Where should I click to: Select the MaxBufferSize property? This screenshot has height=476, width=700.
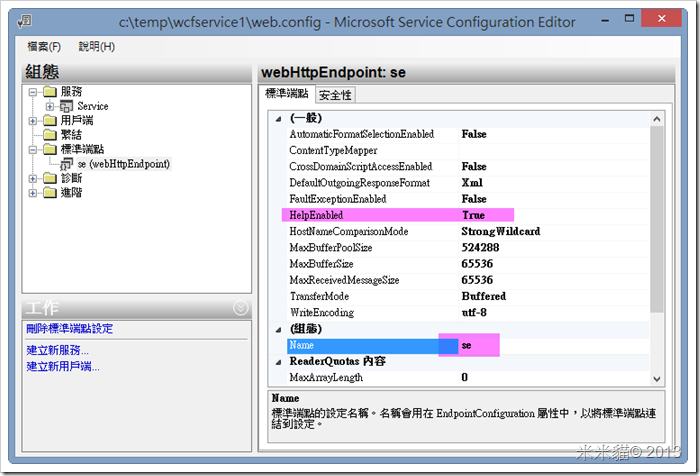pos(321,264)
